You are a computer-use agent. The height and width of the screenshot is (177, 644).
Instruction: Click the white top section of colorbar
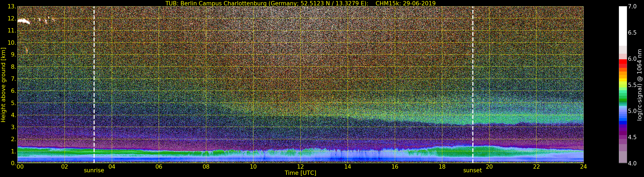623,26
